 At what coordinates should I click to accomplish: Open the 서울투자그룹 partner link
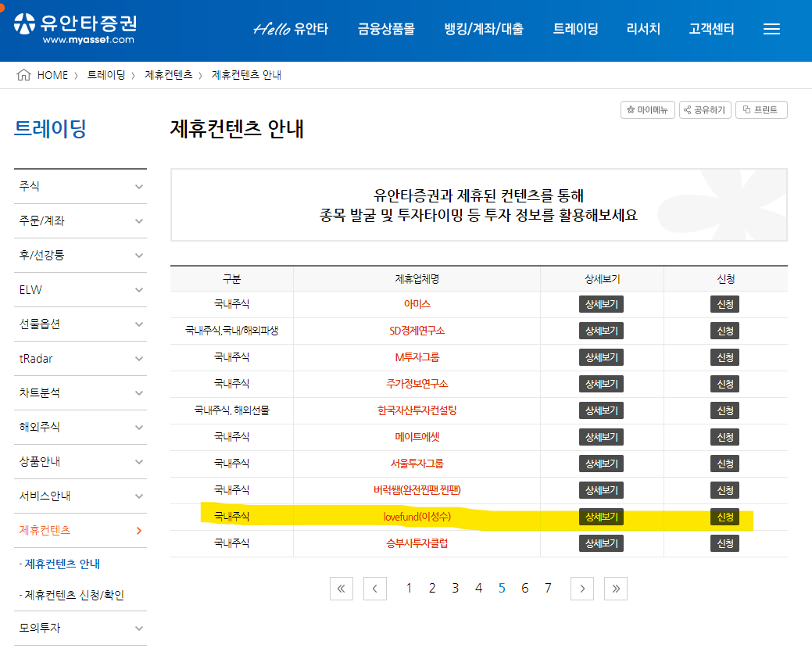point(417,464)
